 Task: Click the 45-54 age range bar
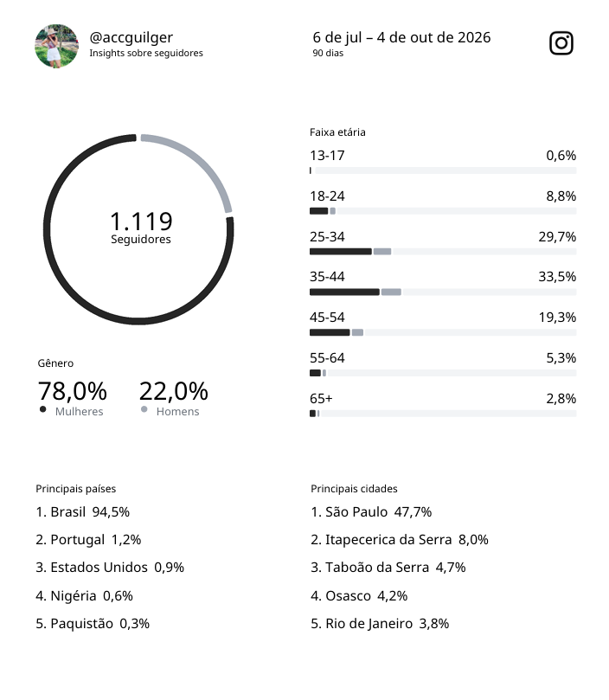pyautogui.click(x=443, y=332)
